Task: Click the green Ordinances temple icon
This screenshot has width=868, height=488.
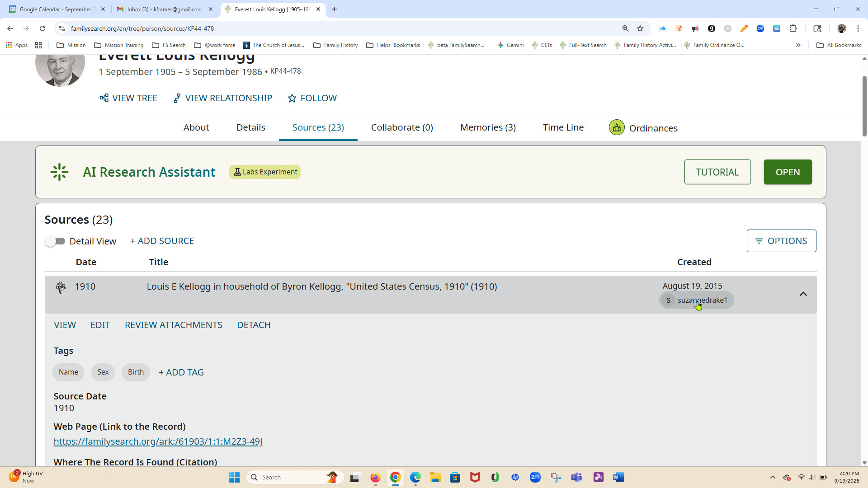Action: tap(617, 127)
